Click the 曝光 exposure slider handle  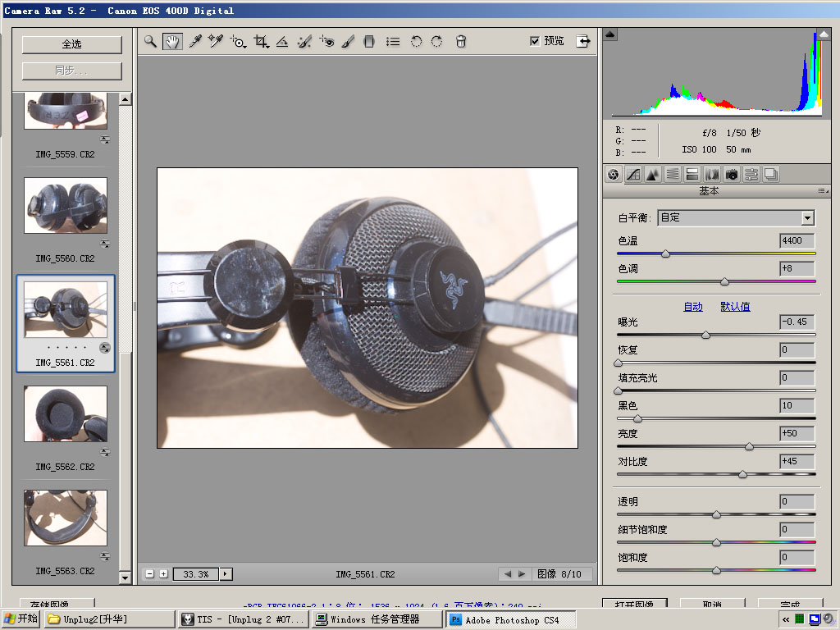coord(706,335)
